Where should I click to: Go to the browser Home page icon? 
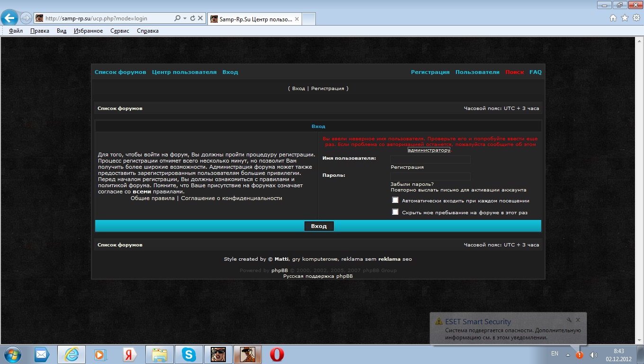coord(613,18)
